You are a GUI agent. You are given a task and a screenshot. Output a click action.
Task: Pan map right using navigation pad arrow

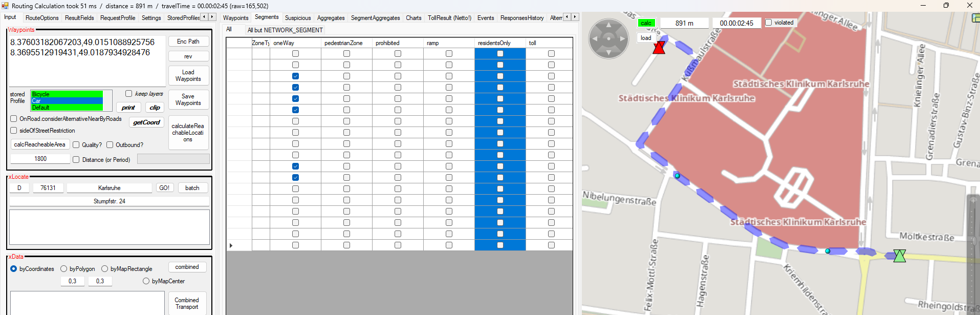point(622,38)
